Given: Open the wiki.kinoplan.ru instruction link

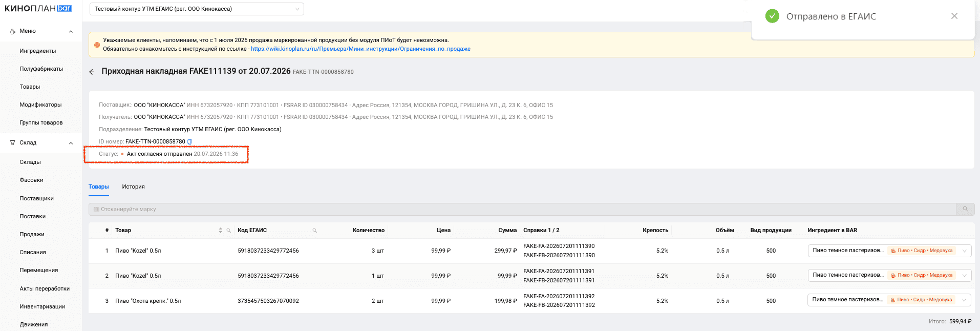Looking at the screenshot, I should [x=360, y=49].
